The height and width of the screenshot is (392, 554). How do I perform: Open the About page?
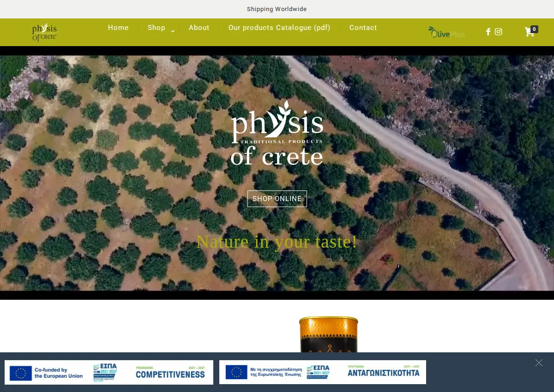199,28
